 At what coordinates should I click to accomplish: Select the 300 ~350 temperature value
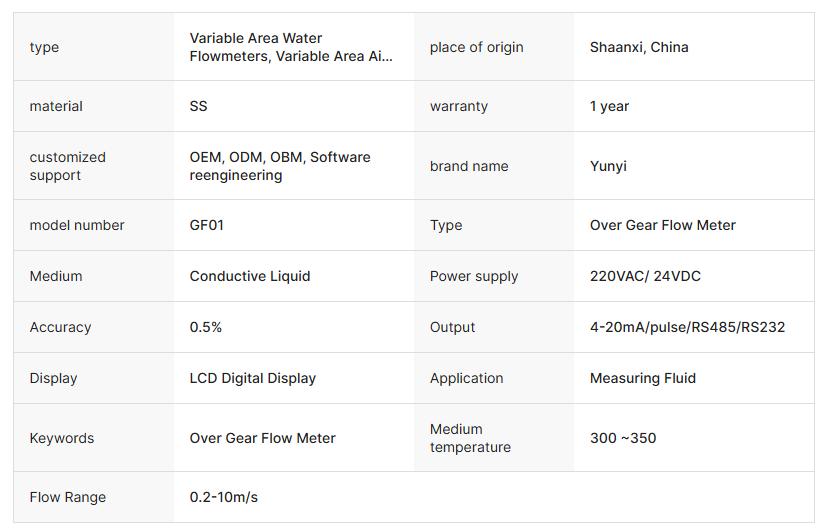[623, 438]
